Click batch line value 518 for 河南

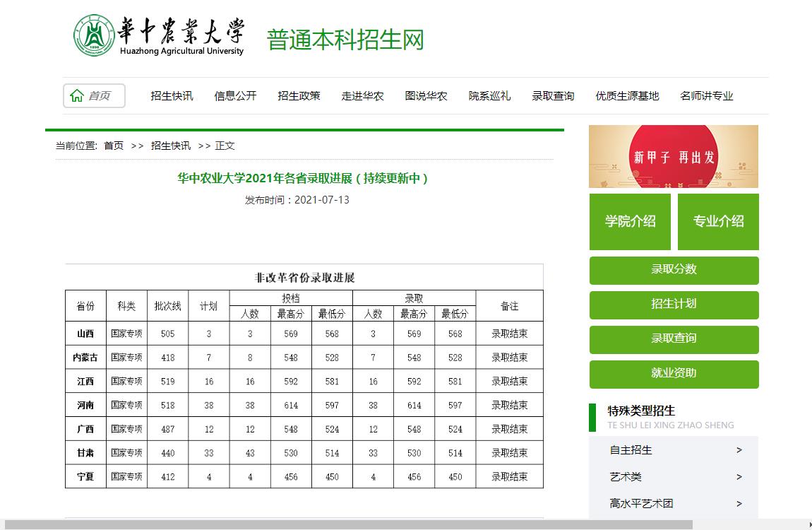coord(168,406)
